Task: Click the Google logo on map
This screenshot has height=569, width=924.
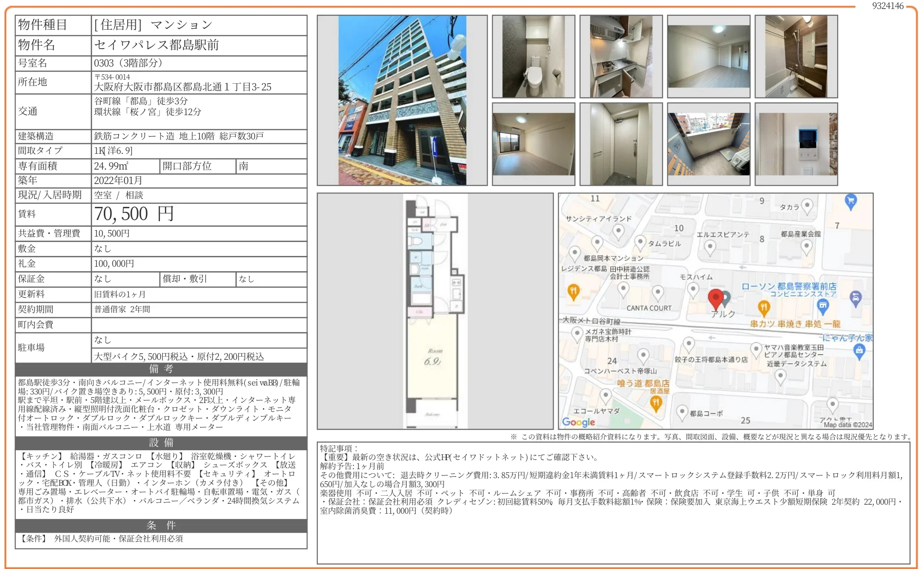Action: pyautogui.click(x=578, y=422)
